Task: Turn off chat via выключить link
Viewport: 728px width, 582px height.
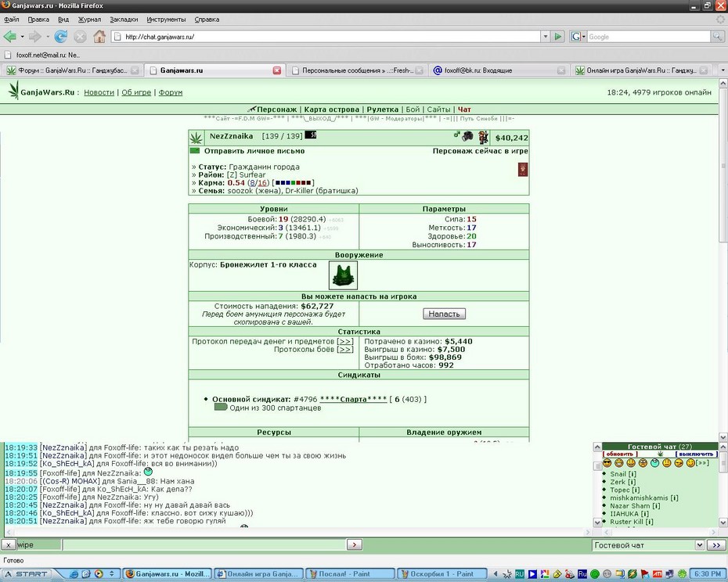Action: (x=696, y=454)
